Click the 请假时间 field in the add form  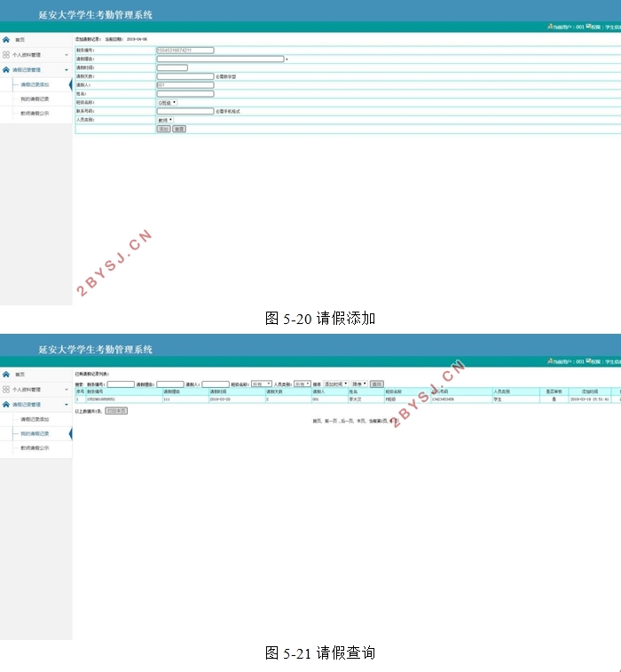point(172,67)
